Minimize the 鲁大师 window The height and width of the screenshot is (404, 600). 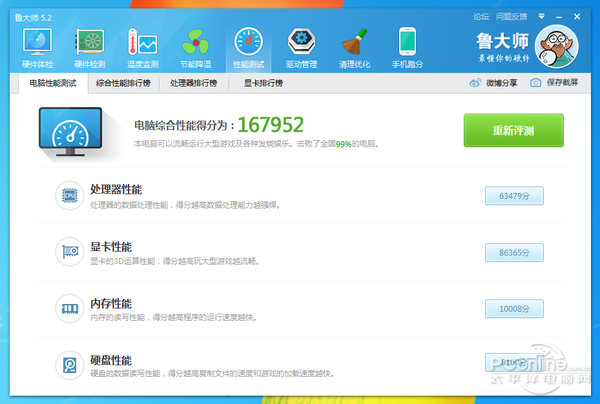pos(559,17)
